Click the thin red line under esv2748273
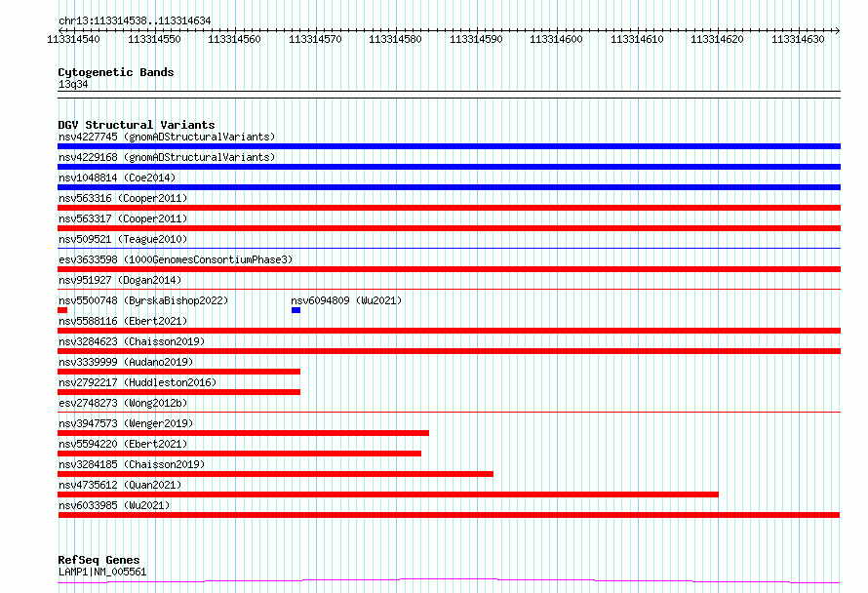This screenshot has height=593, width=868. [449, 412]
